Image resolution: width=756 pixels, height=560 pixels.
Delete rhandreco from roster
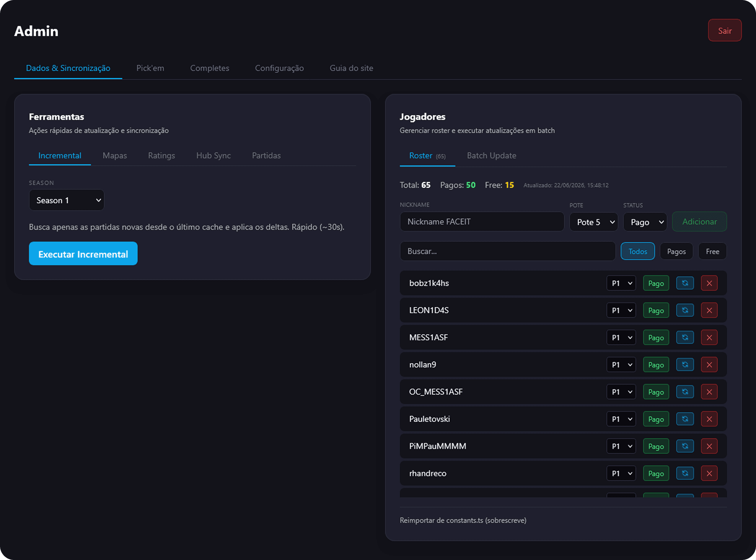(709, 473)
